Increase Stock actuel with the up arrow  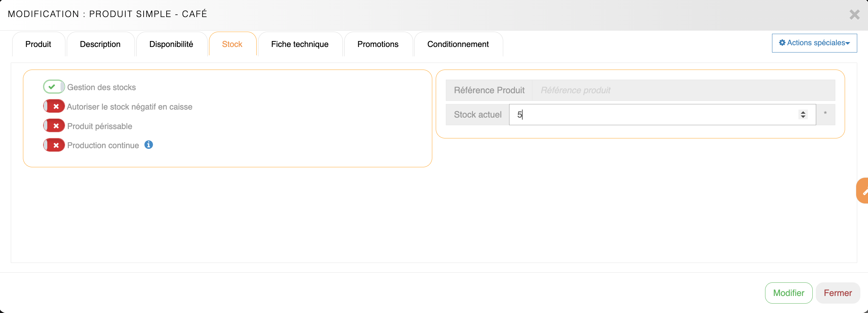click(x=803, y=112)
